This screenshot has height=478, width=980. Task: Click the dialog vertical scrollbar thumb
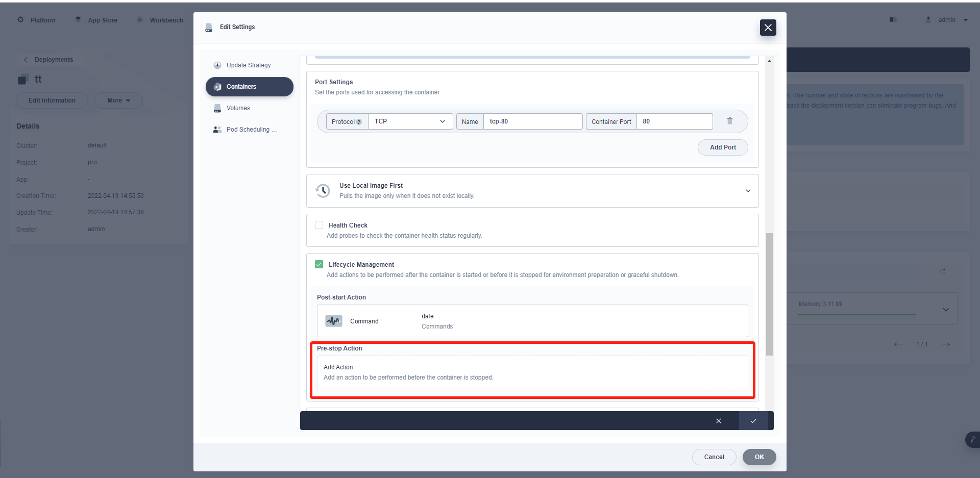(x=769, y=294)
